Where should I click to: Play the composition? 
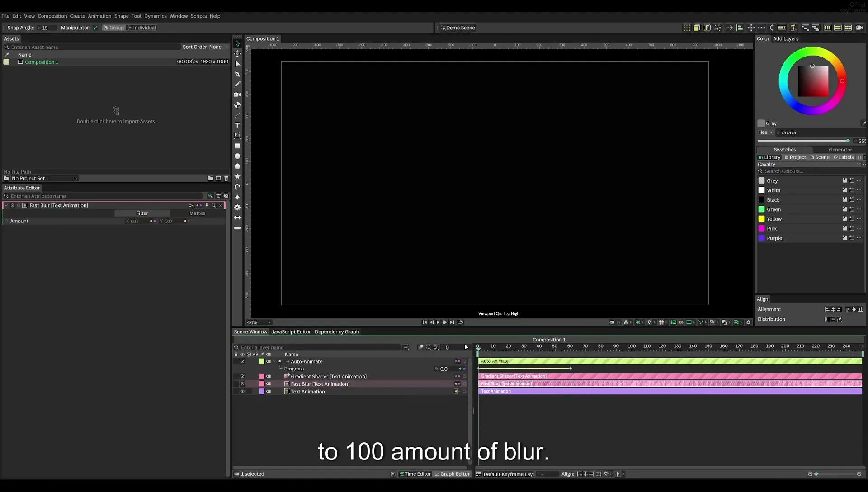(x=438, y=322)
